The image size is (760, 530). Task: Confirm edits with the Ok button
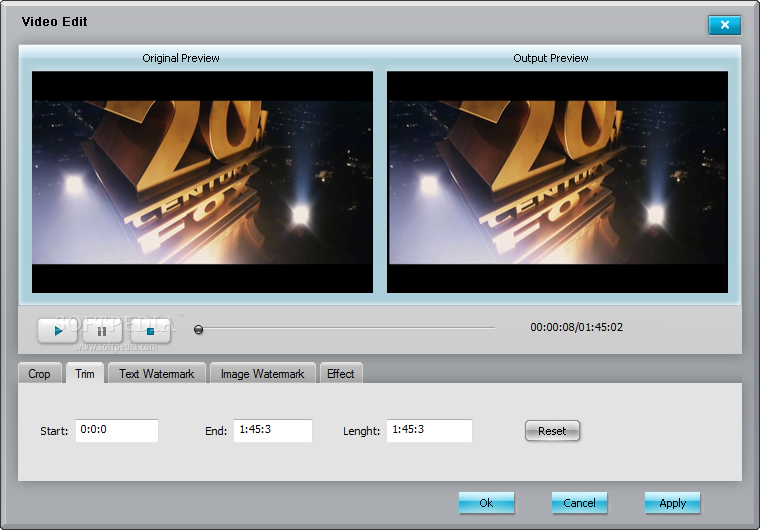pos(486,503)
